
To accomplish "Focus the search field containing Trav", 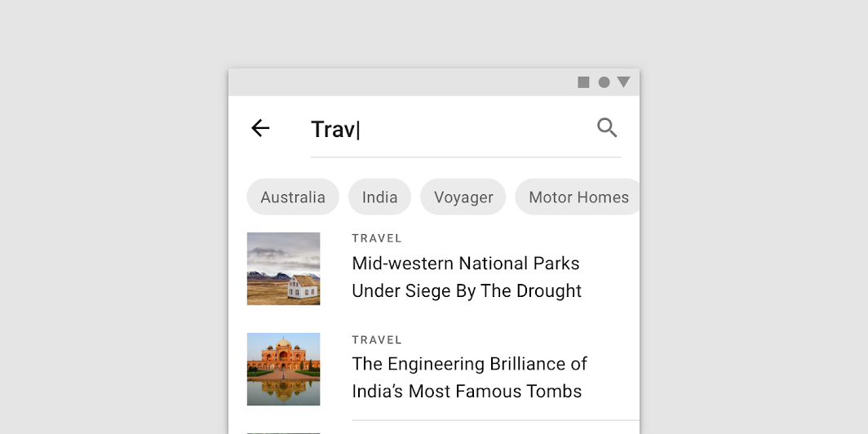I will click(466, 130).
